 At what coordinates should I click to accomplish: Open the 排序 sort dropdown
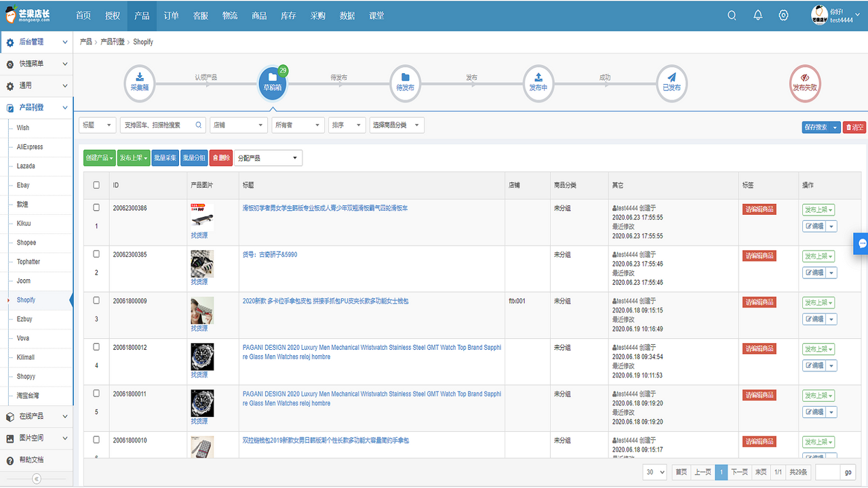pyautogui.click(x=347, y=125)
